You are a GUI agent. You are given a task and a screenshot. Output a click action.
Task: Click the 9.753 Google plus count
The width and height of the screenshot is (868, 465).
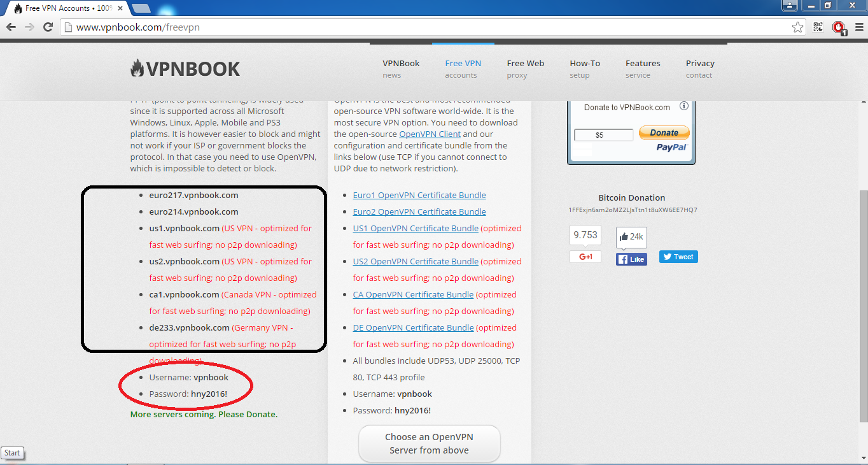(x=585, y=235)
